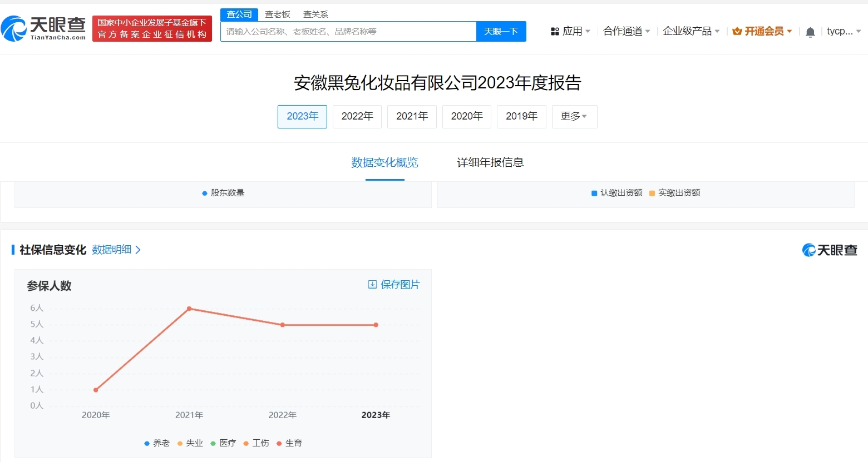Screen dimensions: 868x462
Task: Select the 2020年 report year button
Action: point(467,117)
